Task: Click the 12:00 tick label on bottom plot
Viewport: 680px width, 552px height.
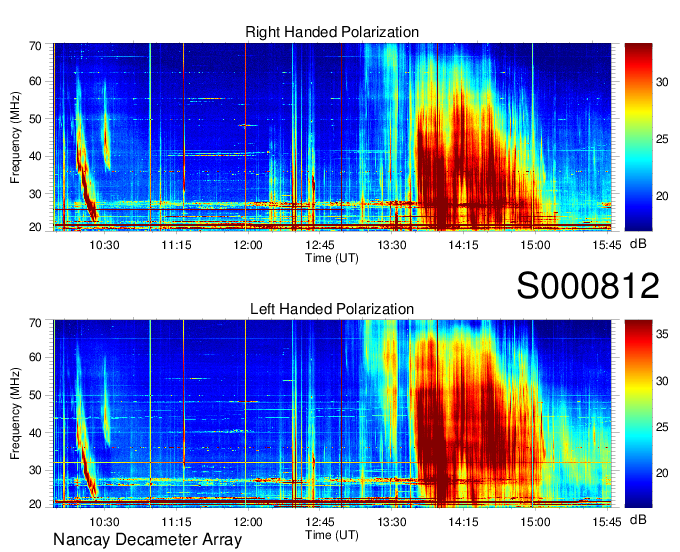Action: click(x=248, y=522)
